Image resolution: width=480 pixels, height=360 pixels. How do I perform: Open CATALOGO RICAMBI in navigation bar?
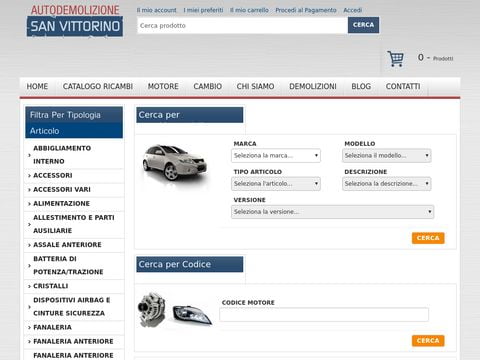click(98, 87)
